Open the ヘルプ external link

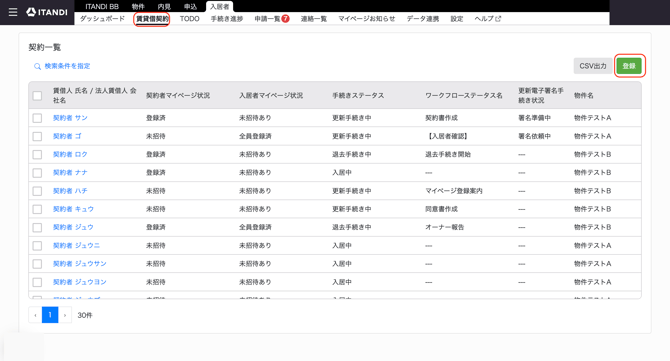point(488,19)
